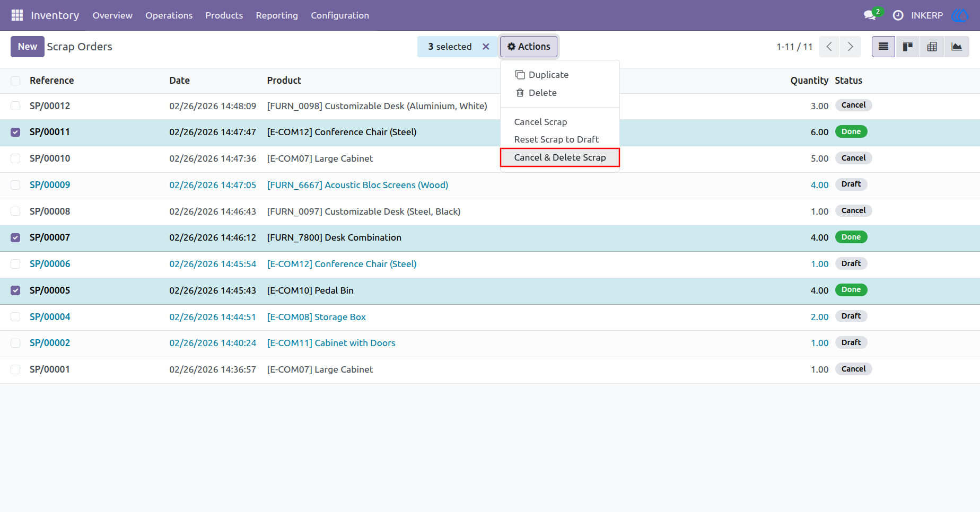
Task: Uncheck the SP/00007 row checkbox
Action: point(15,237)
